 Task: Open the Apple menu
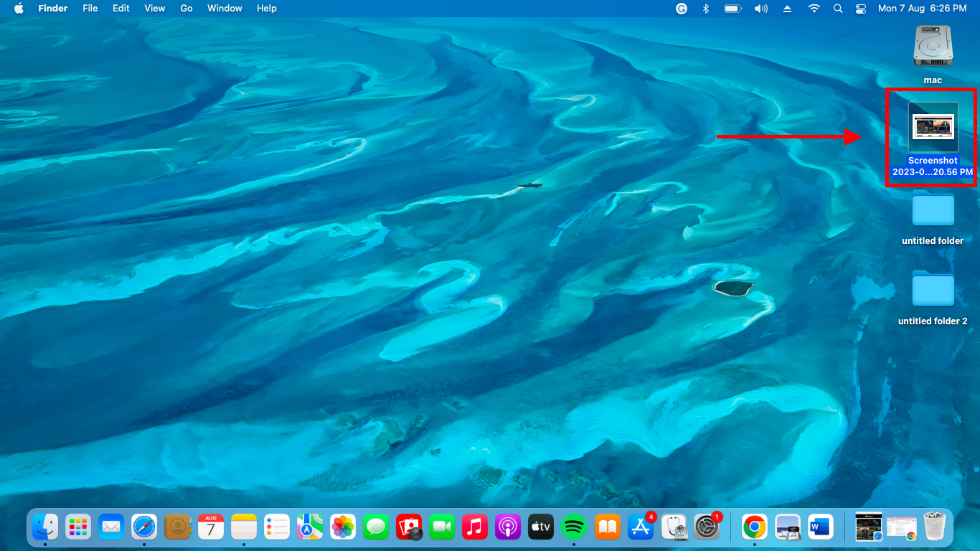(x=19, y=8)
